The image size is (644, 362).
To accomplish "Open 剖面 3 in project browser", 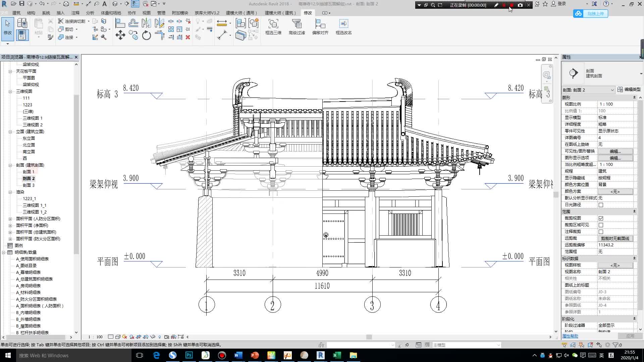I will [29, 185].
